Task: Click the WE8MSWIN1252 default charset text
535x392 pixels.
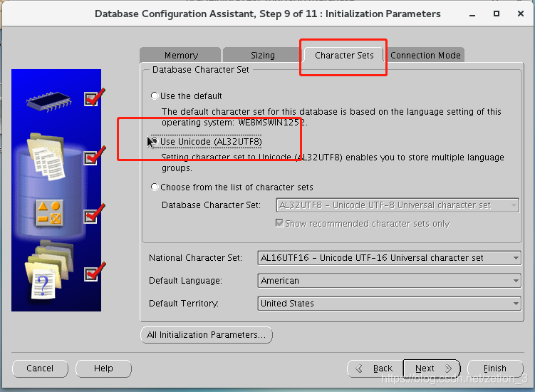Action: (271, 123)
